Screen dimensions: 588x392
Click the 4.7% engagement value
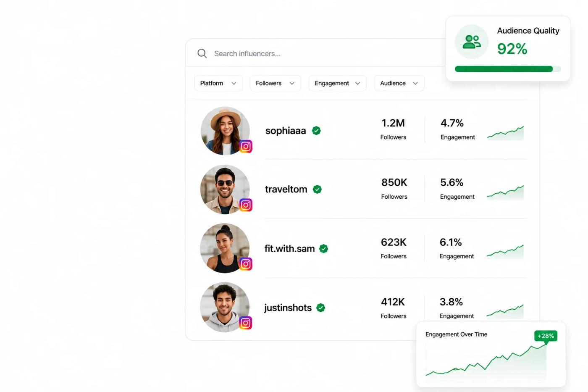pyautogui.click(x=452, y=123)
